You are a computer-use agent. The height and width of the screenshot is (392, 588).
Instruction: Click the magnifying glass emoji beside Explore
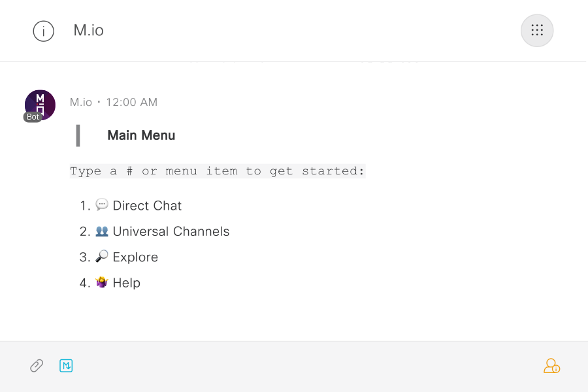[x=102, y=257]
